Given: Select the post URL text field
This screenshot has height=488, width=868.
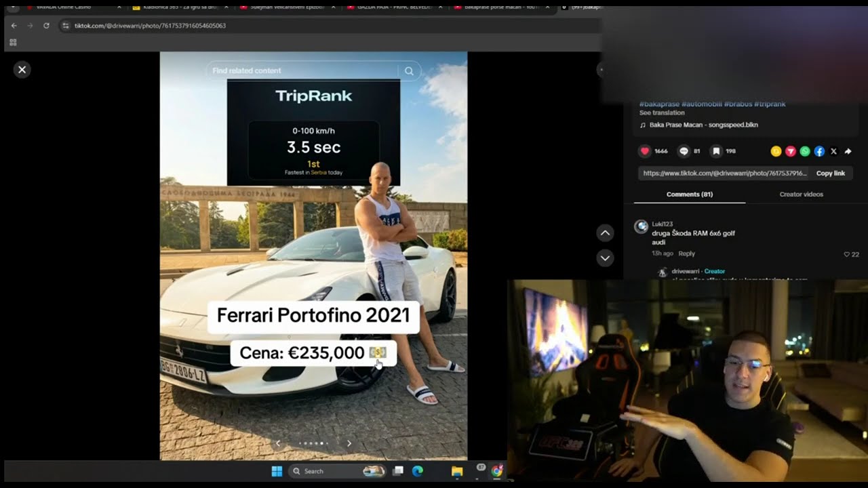Looking at the screenshot, I should pyautogui.click(x=724, y=173).
